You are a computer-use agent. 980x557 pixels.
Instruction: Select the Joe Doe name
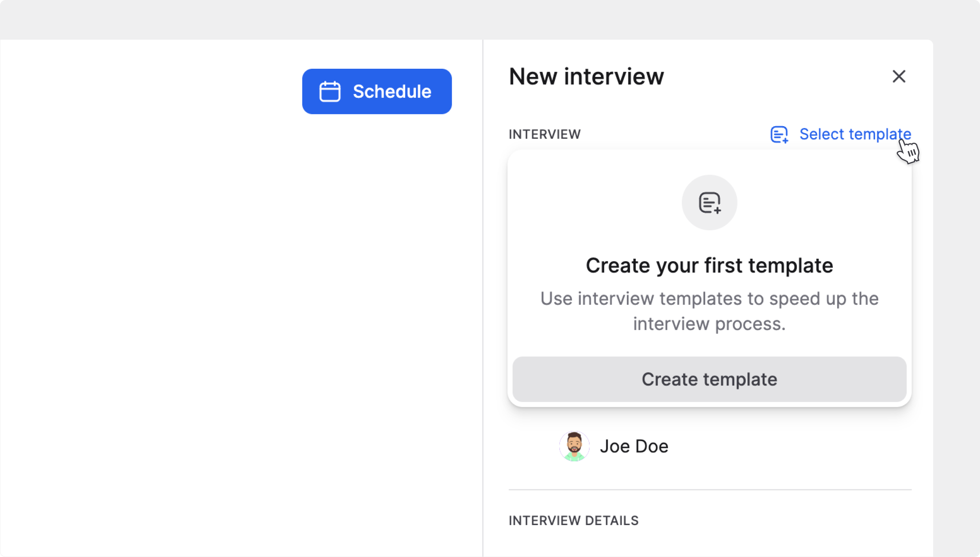634,446
